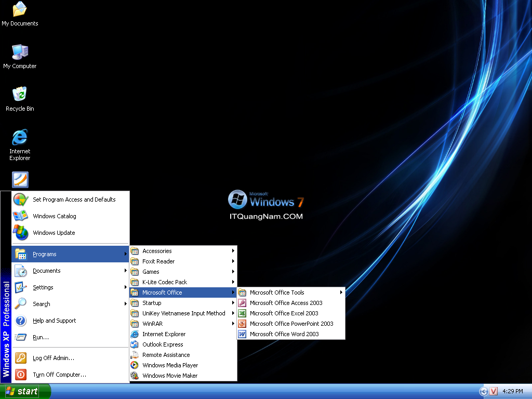Open the desktop shortcut below Internet Explorer
Image resolution: width=532 pixels, height=399 pixels.
coord(20,179)
